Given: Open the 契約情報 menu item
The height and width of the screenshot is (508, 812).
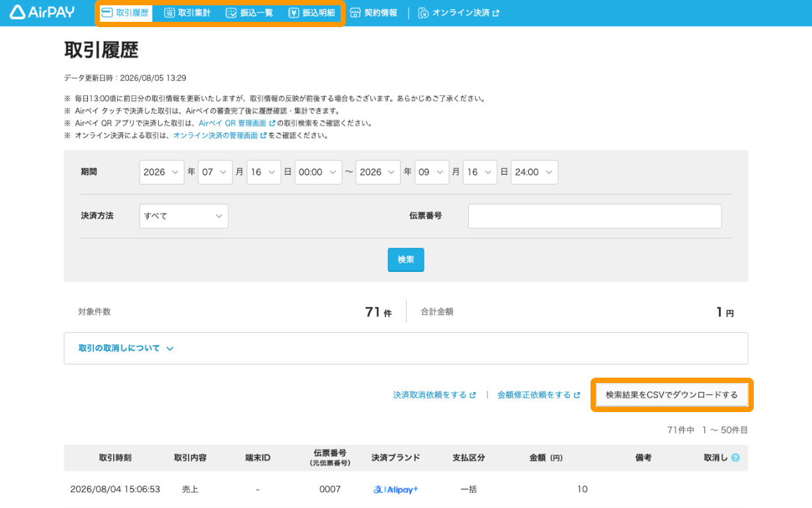Looking at the screenshot, I should pyautogui.click(x=374, y=13).
